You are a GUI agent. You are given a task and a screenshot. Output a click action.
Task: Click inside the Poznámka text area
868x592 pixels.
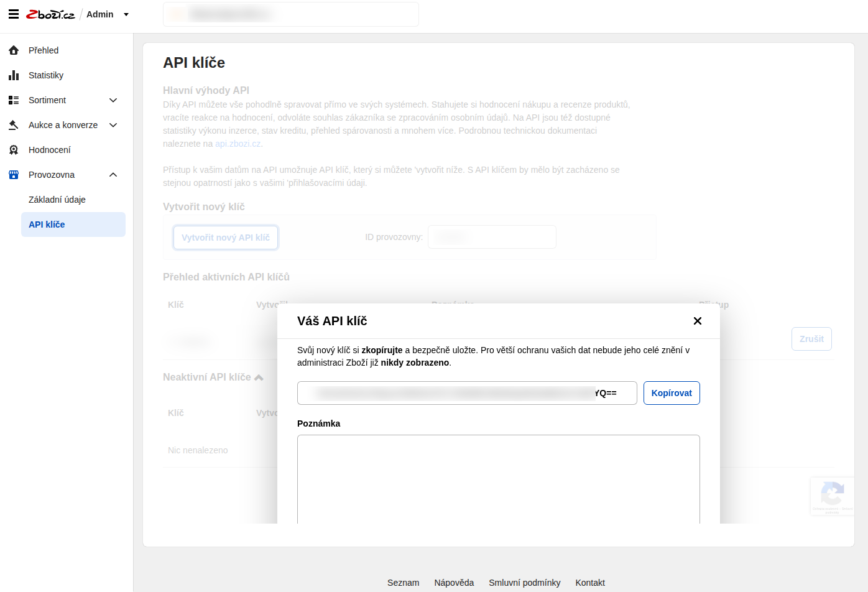498,479
